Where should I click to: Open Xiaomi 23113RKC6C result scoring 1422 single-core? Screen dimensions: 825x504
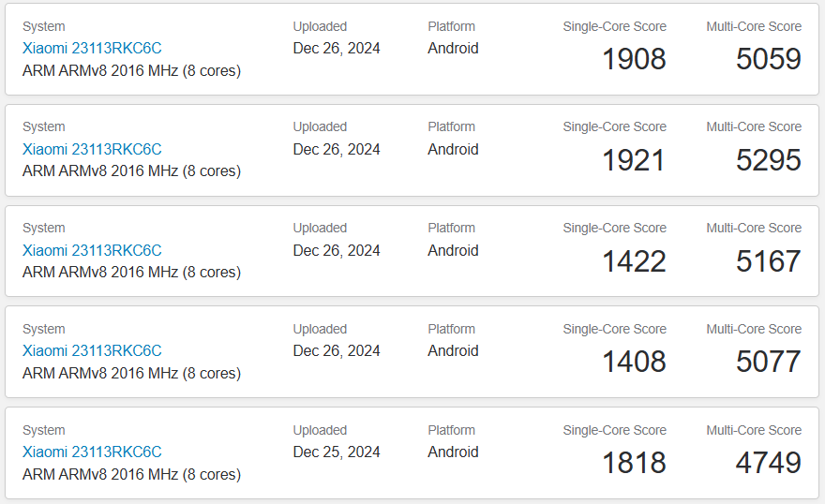coord(92,250)
